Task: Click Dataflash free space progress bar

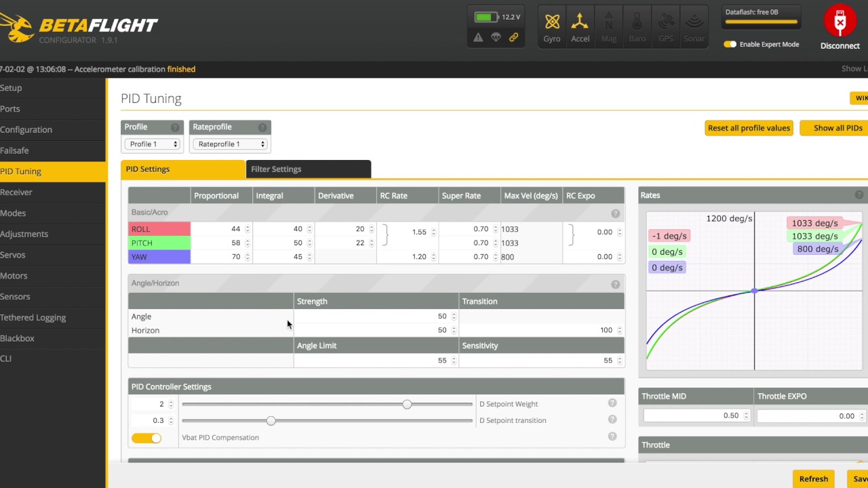Action: 762,22
